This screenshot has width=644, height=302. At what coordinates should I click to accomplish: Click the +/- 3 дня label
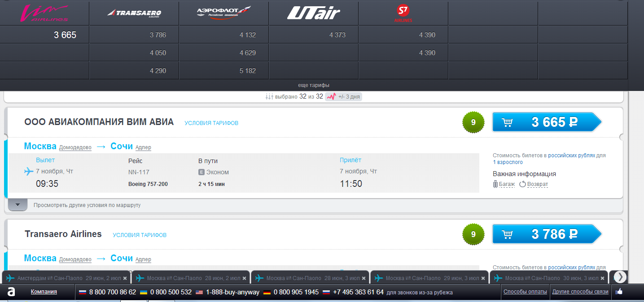point(349,96)
